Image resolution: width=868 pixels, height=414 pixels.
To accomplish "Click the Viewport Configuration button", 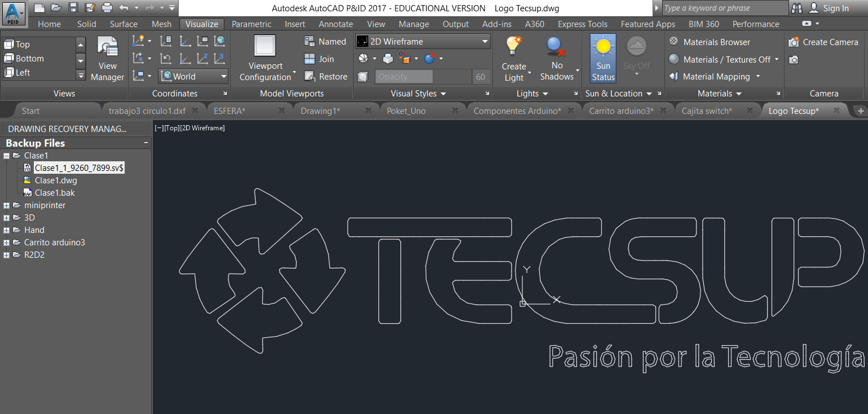I will pyautogui.click(x=265, y=59).
